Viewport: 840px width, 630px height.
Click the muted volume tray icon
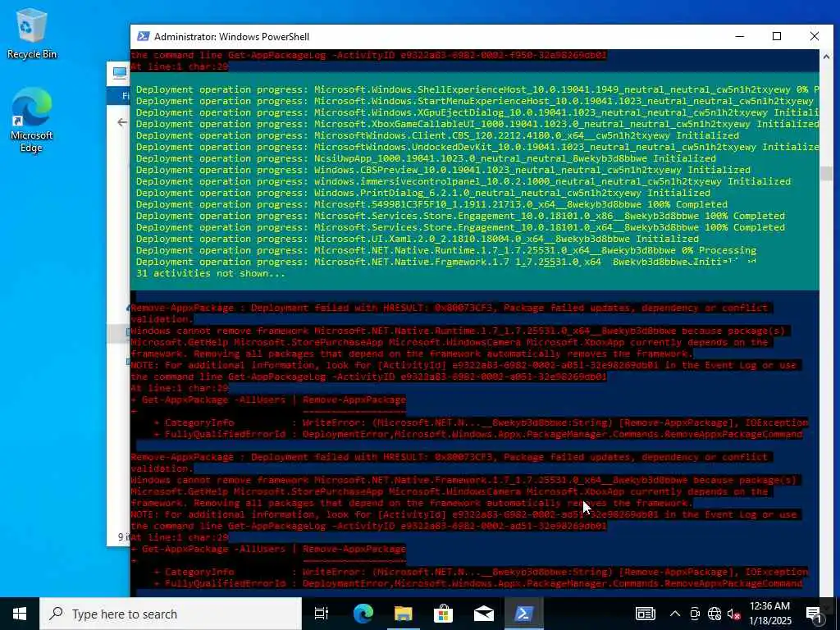pyautogui.click(x=733, y=614)
